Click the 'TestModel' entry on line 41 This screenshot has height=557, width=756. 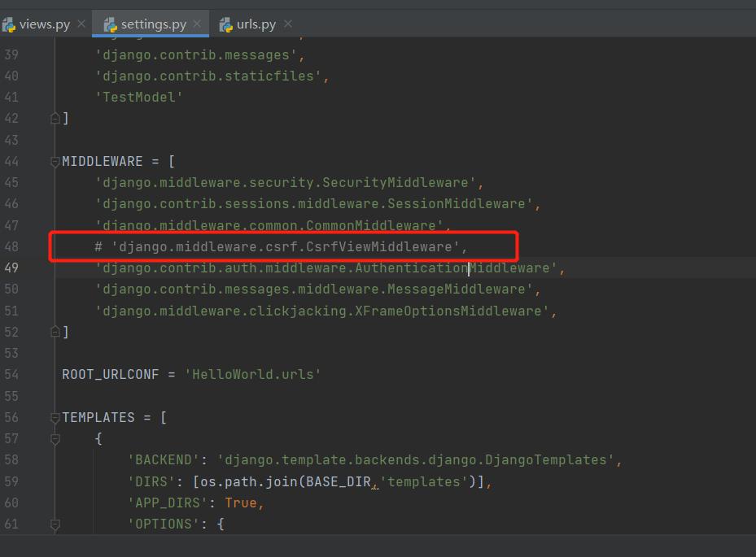point(138,98)
